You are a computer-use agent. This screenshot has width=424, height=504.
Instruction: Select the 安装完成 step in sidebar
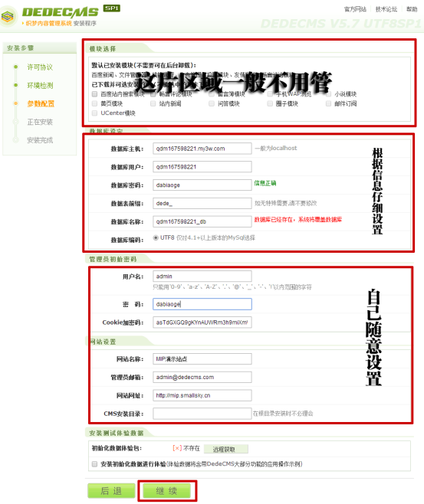40,140
